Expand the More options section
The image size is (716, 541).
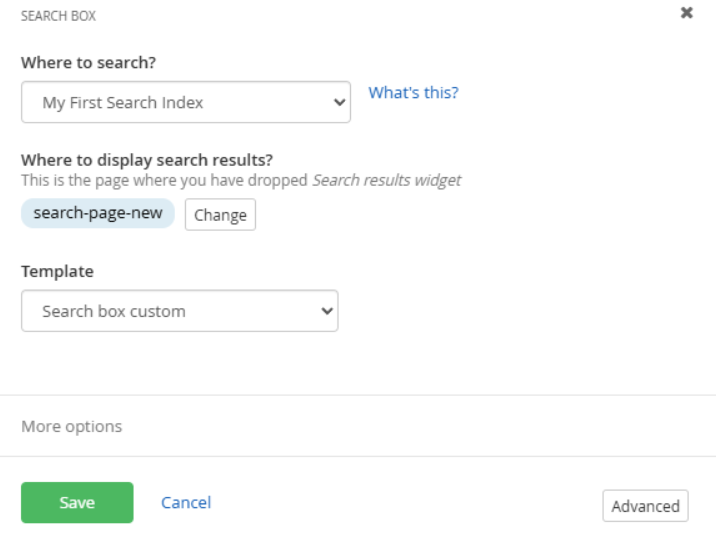[72, 426]
